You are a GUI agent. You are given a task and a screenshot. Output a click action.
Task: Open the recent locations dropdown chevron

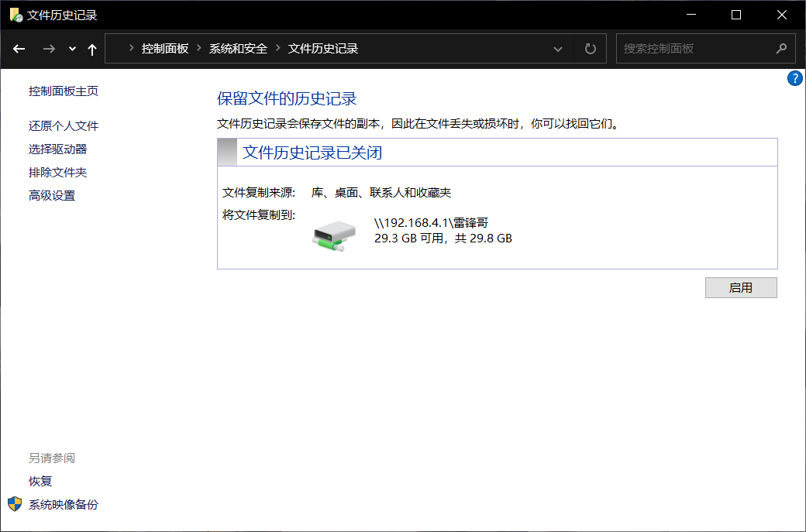tap(71, 48)
